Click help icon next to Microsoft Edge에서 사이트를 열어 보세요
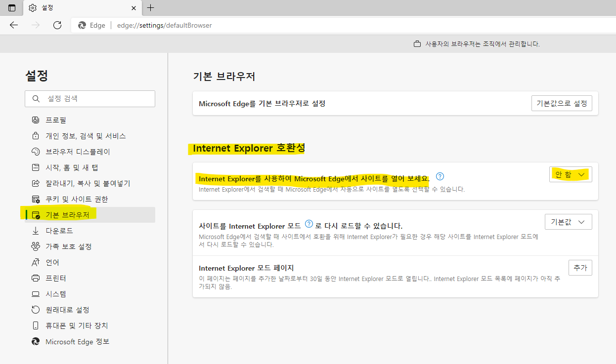Image resolution: width=616 pixels, height=364 pixels. pos(440,176)
